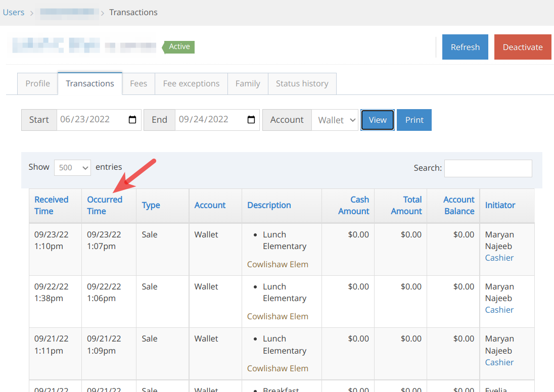Image resolution: width=554 pixels, height=392 pixels.
Task: Click Cowlishaw Elem in 09/22/22 row
Action: (278, 316)
